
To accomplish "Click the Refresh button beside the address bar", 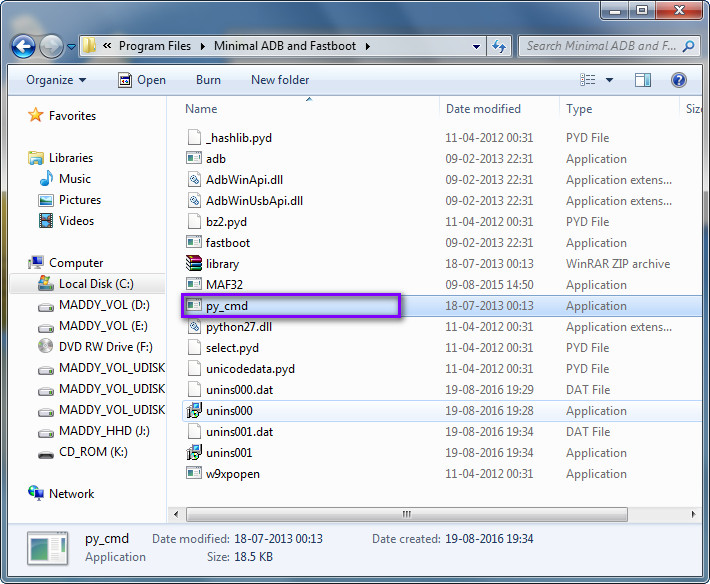I will coord(499,46).
